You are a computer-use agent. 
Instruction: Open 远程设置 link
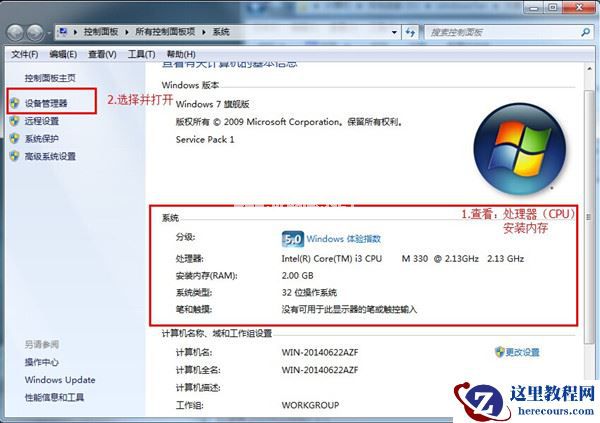coord(42,121)
